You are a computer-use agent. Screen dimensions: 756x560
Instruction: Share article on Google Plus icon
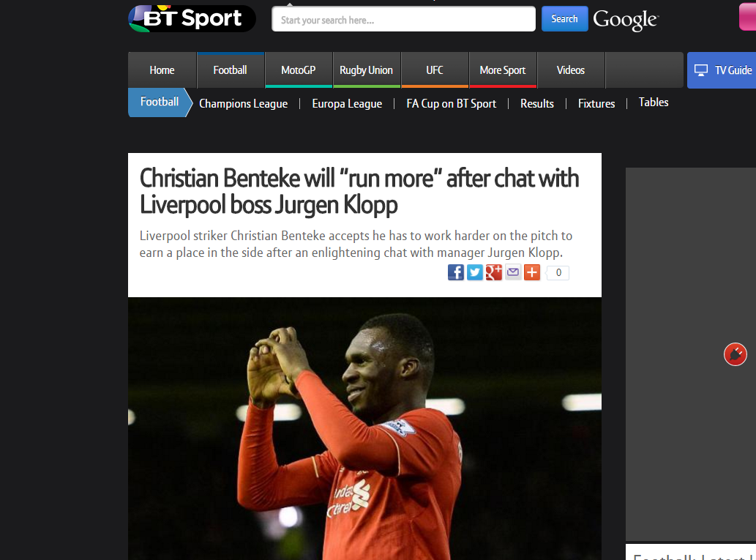(x=494, y=272)
